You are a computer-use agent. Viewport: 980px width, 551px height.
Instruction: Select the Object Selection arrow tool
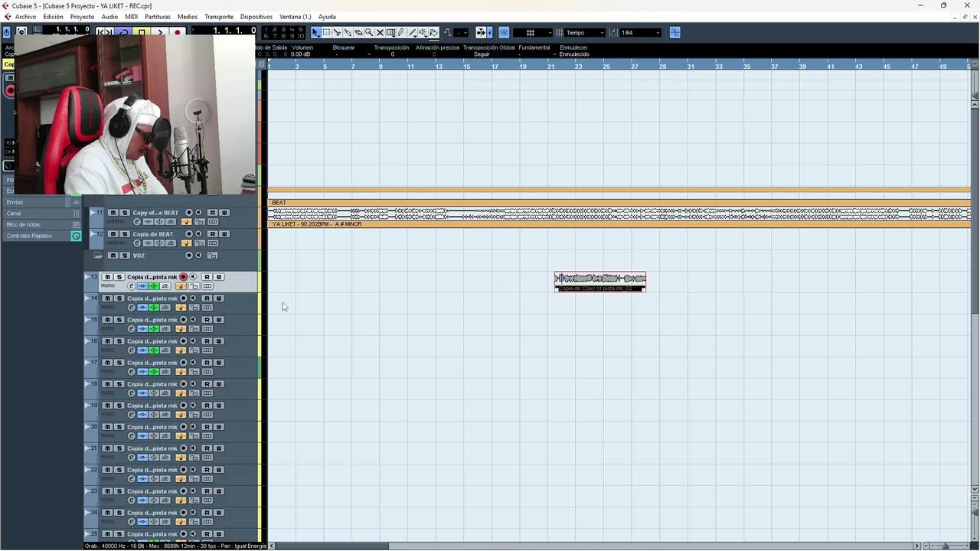tap(315, 32)
